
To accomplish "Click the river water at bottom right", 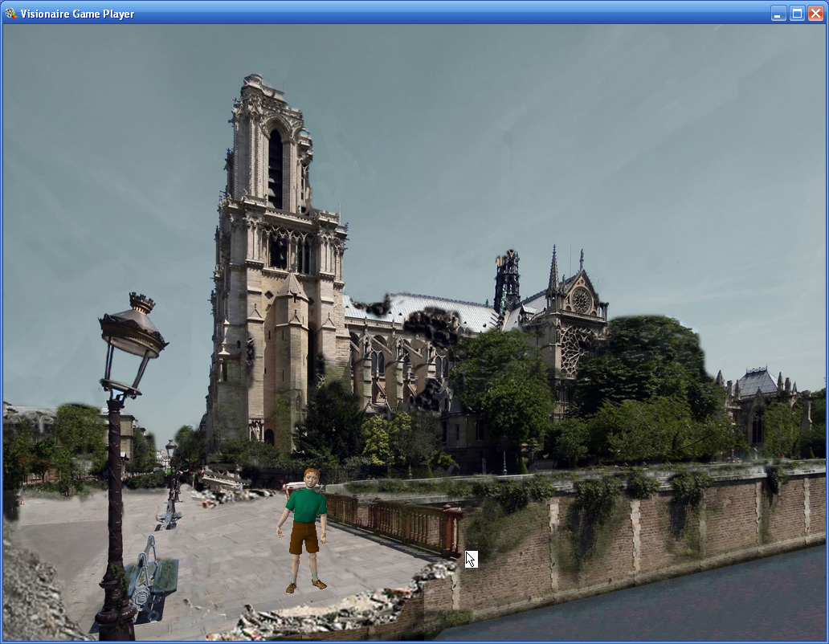I will click(683, 602).
